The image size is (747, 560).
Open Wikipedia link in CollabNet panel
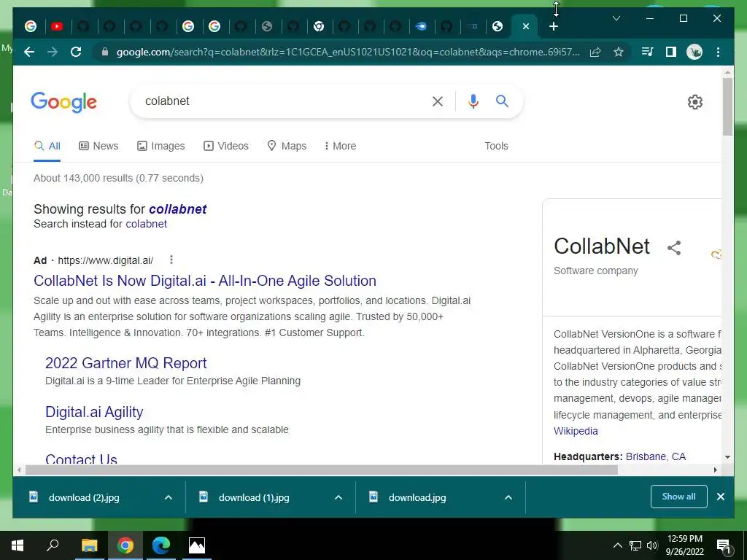[x=576, y=431]
